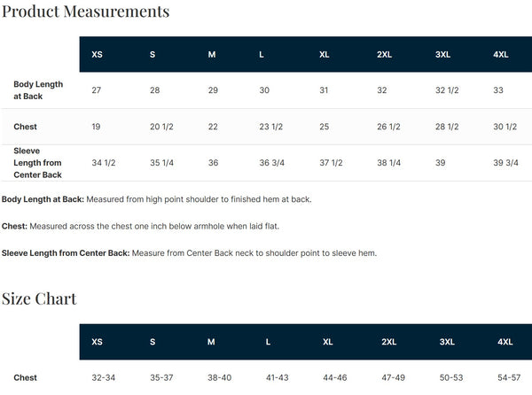This screenshot has height=395, width=532.
Task: Select the 34 1/2 sleeve length cell
Action: [x=104, y=163]
